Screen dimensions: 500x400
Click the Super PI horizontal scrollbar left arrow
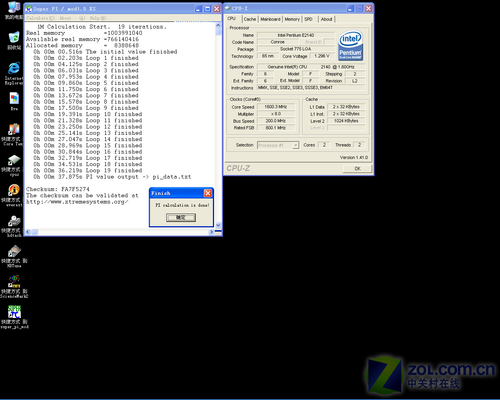[28, 232]
